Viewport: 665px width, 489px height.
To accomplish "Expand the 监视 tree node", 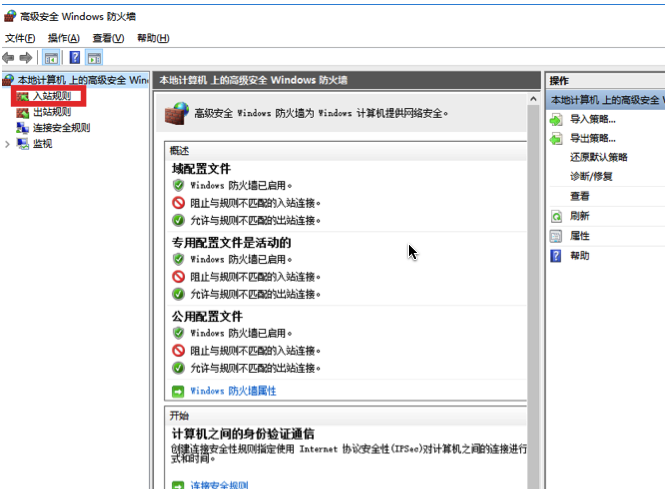I will click(x=7, y=144).
